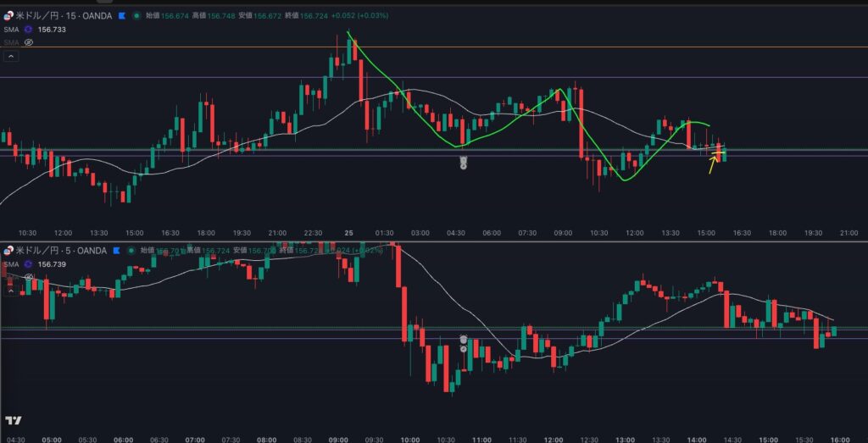Screen dimensions: 868x443
Task: Click the purple SMA indicator icon showing 156.733
Action: [28, 29]
